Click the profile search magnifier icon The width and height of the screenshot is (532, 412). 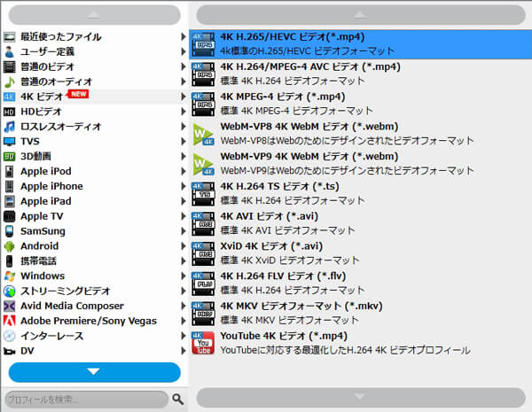[x=178, y=399]
